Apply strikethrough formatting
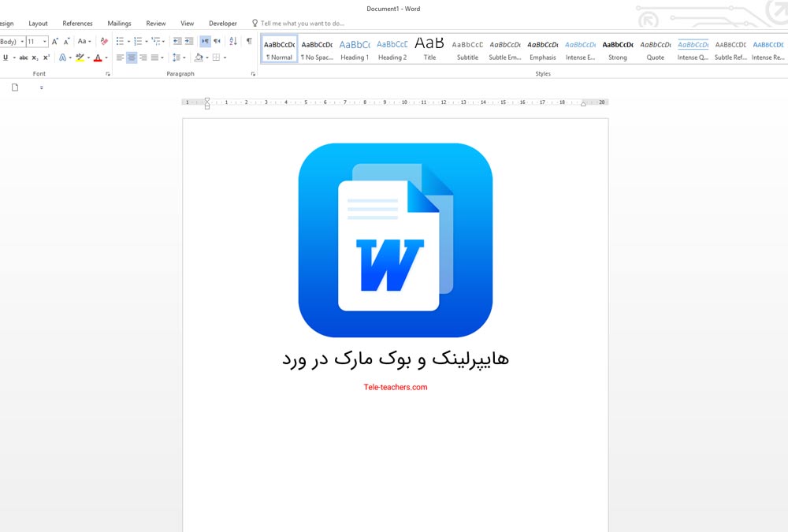788x532 pixels. point(23,58)
